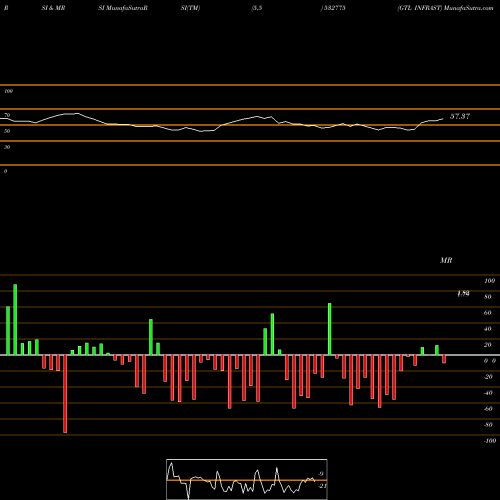This screenshot has width=500, height=500.
Task: Click the MR axis label 80
Action: click(488, 297)
